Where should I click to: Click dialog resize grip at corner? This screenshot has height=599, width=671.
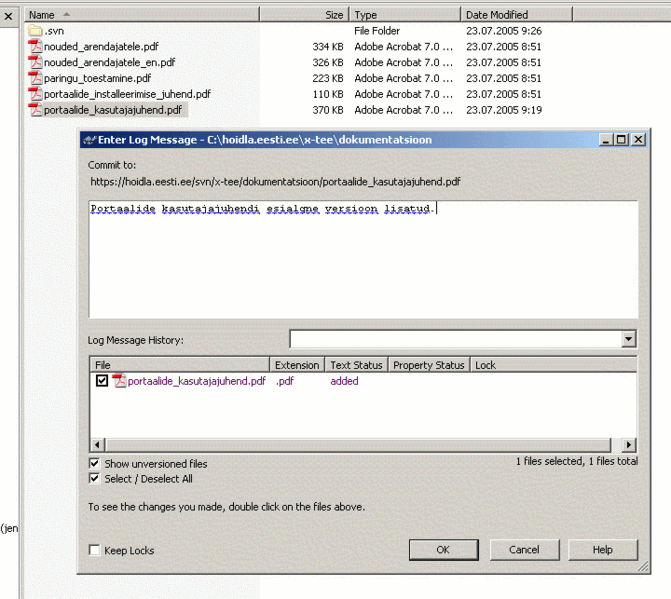tap(643, 567)
